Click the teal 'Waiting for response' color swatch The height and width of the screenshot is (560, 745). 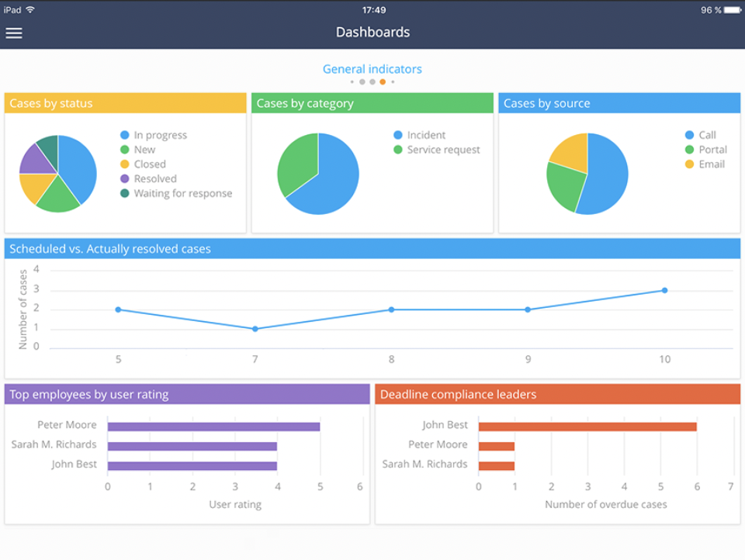click(124, 193)
